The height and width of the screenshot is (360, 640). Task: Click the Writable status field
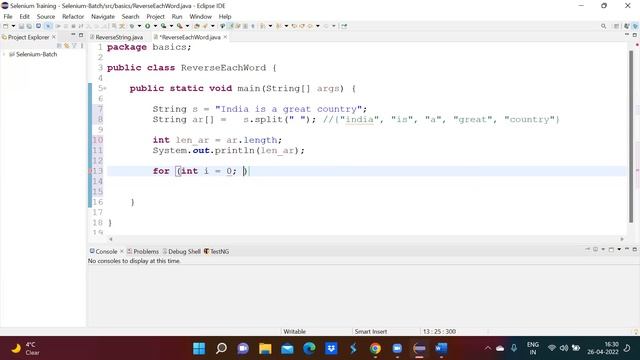tap(294, 331)
